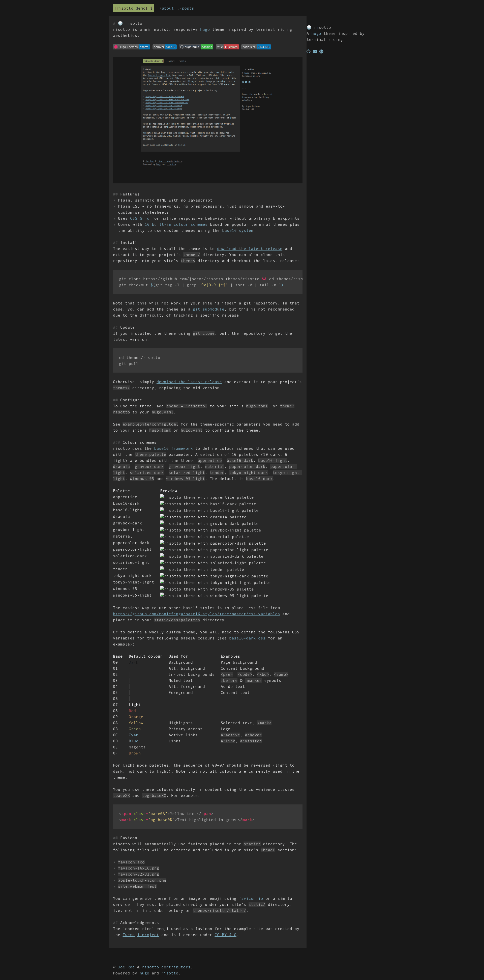The height and width of the screenshot is (980, 484).
Task: Click the exampleSite/config.toml inline code
Action: (150, 424)
